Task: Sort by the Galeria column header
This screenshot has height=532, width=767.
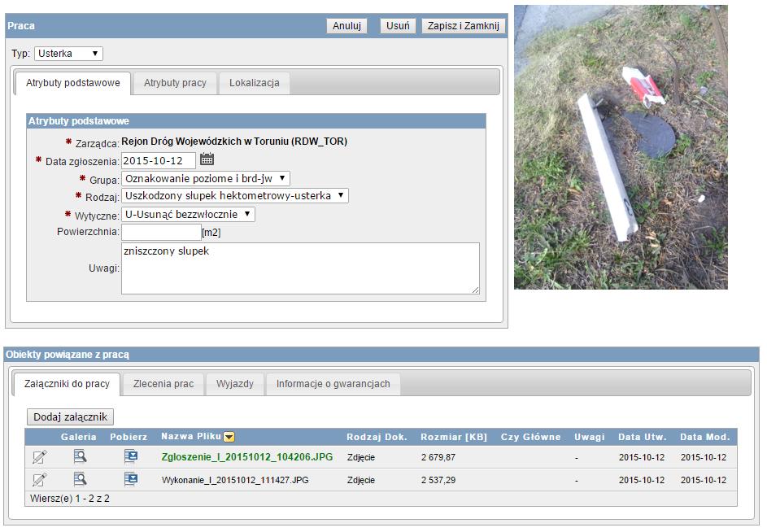Action: pyautogui.click(x=78, y=437)
